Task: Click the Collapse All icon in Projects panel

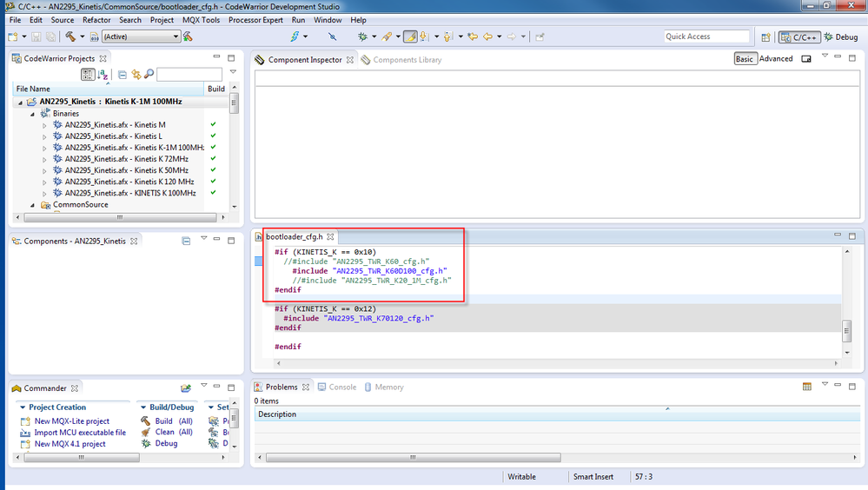Action: tap(123, 75)
